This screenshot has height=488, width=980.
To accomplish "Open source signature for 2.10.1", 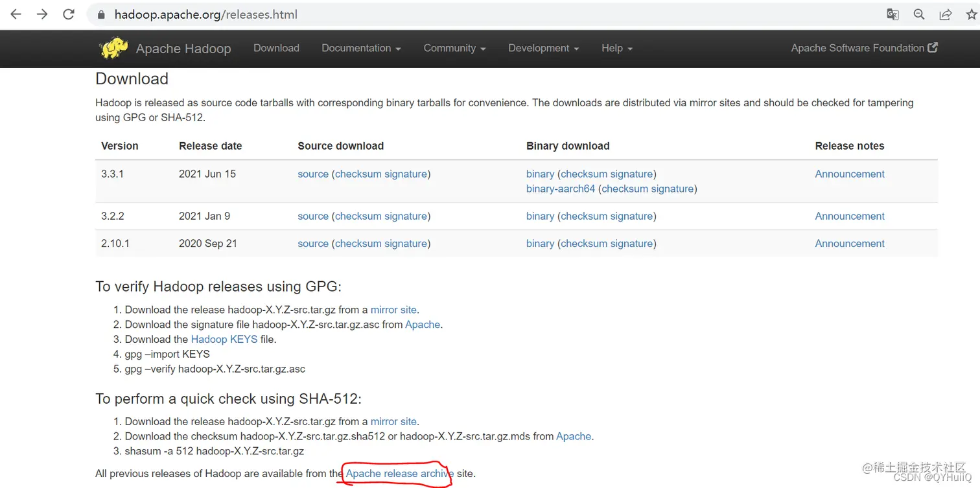I will coord(405,243).
